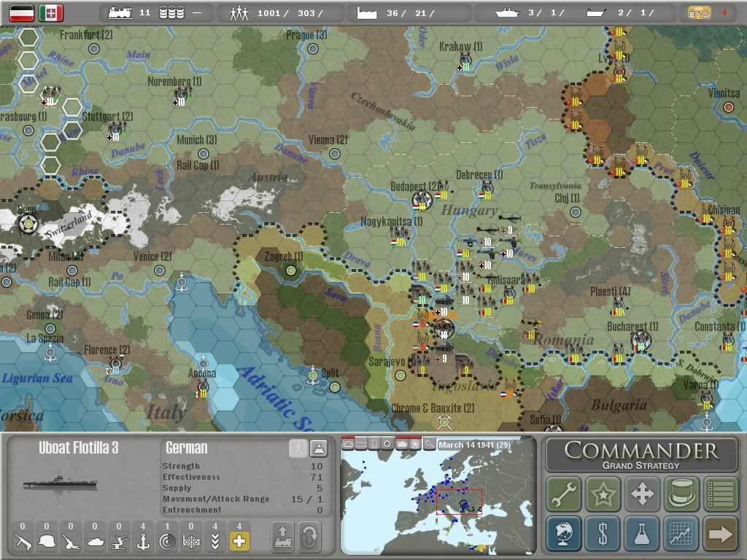This screenshot has height=560, width=747.
Task: Click the tank attack stat icon
Action: pos(95,541)
